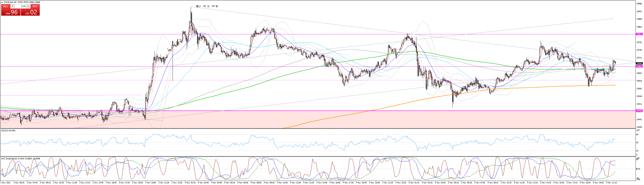Screen dimensions: 644x185
Task: Click the 29966 price scale value
Action: 639,4
